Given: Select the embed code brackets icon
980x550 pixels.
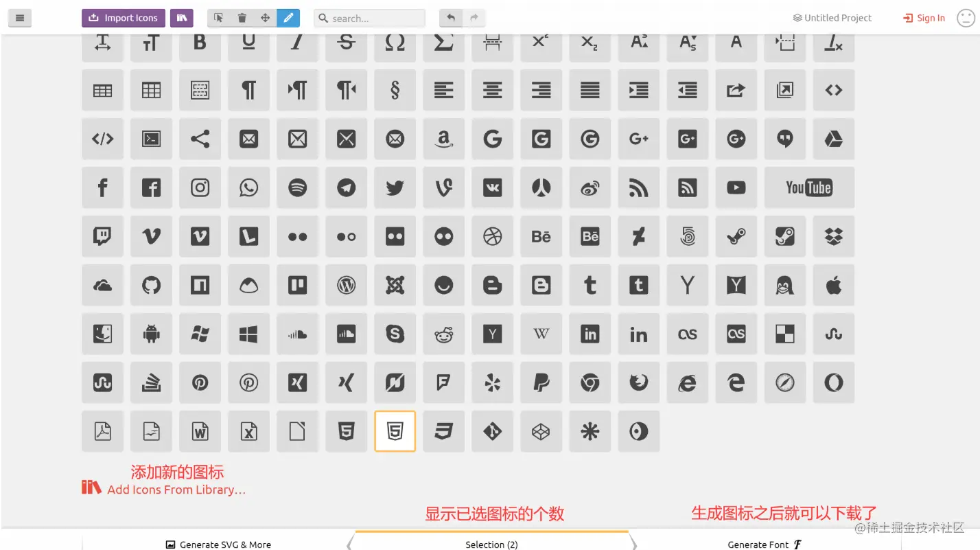Looking at the screenshot, I should [x=103, y=139].
